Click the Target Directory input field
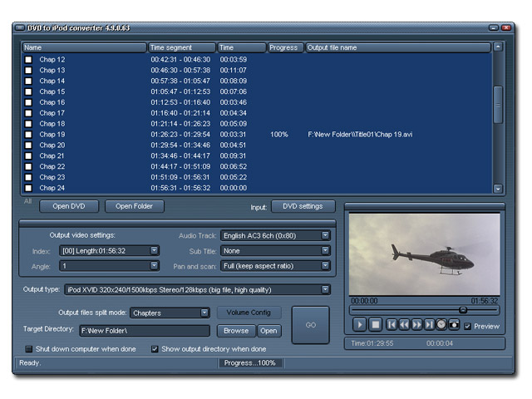The image size is (532, 399). point(145,331)
